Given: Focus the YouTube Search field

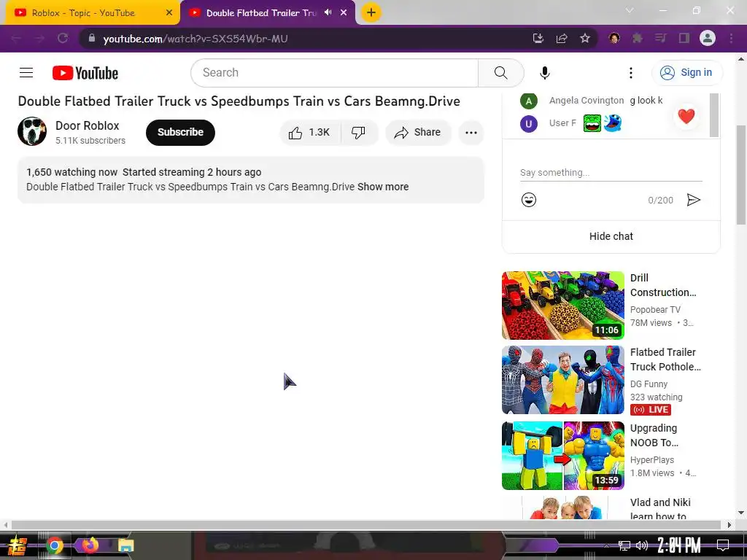Looking at the screenshot, I should pos(334,73).
